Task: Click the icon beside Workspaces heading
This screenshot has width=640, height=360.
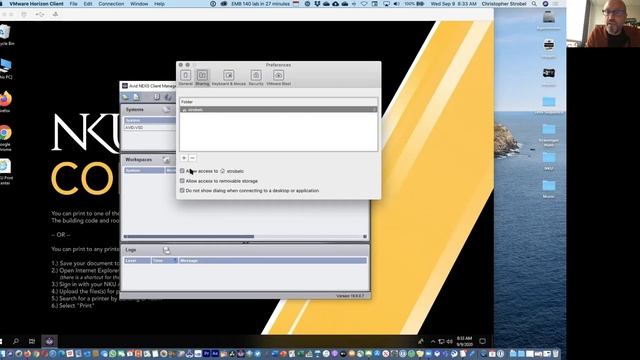Action: point(166,160)
